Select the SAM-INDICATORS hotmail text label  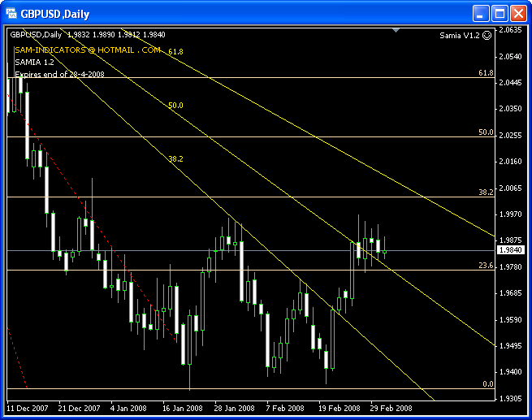coord(87,50)
